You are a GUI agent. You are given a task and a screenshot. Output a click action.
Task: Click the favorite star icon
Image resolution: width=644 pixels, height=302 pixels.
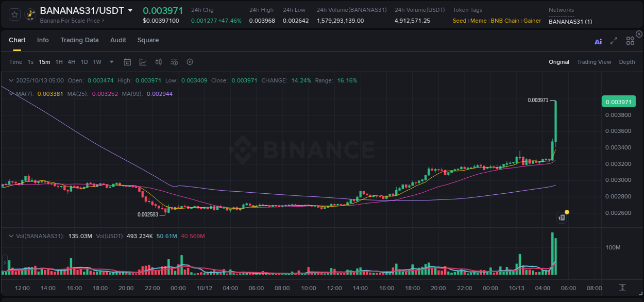pyautogui.click(x=14, y=14)
